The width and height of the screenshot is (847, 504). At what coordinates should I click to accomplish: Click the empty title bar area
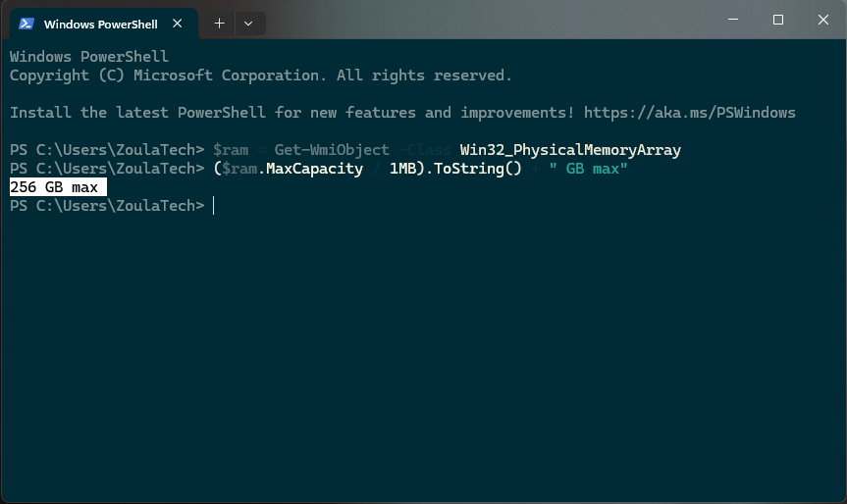click(491, 20)
